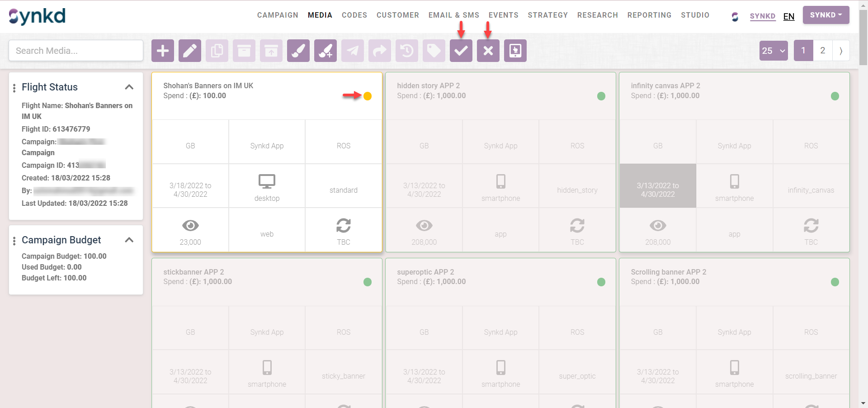Click yellow status dot on Shohan's Banners
The image size is (868, 408).
[x=368, y=96]
